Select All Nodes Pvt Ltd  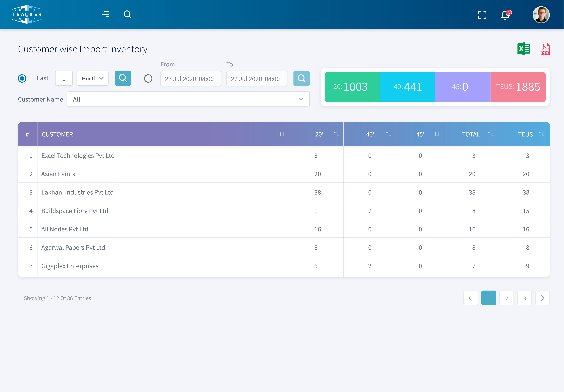point(65,229)
